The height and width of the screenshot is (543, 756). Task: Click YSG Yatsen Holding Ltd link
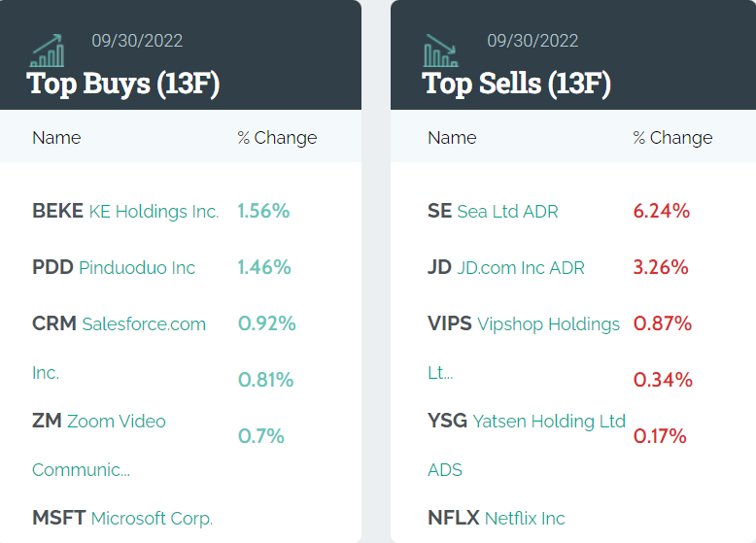[527, 421]
